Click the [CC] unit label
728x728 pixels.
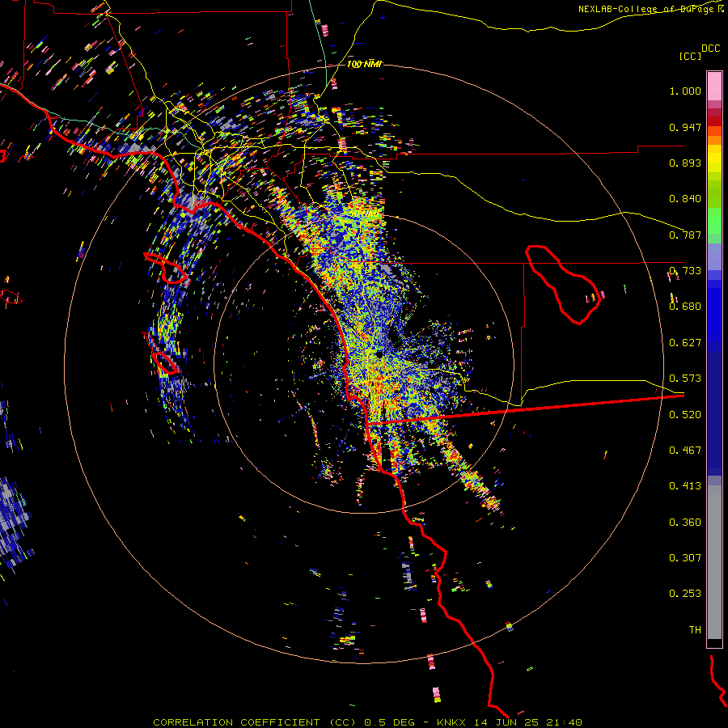pos(691,56)
